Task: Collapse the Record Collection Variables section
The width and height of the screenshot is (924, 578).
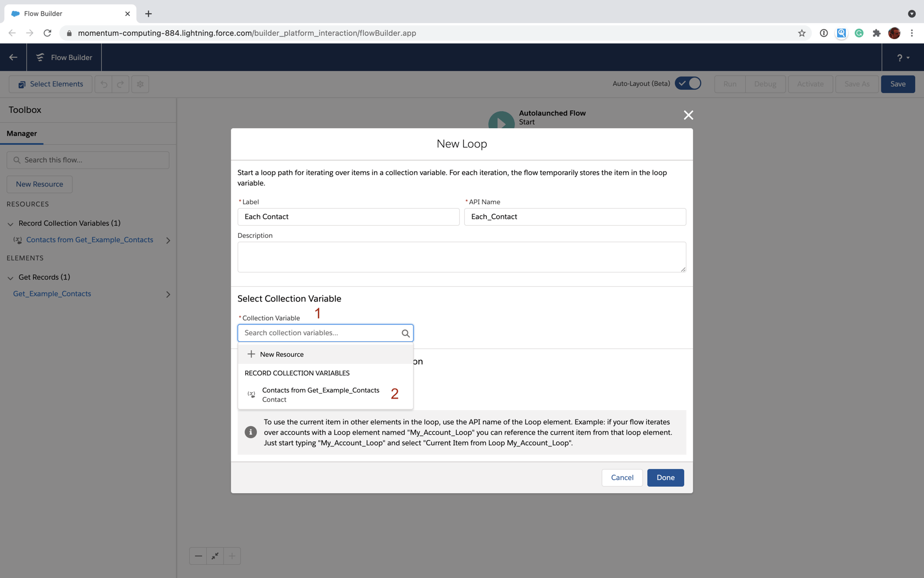Action: click(x=10, y=223)
